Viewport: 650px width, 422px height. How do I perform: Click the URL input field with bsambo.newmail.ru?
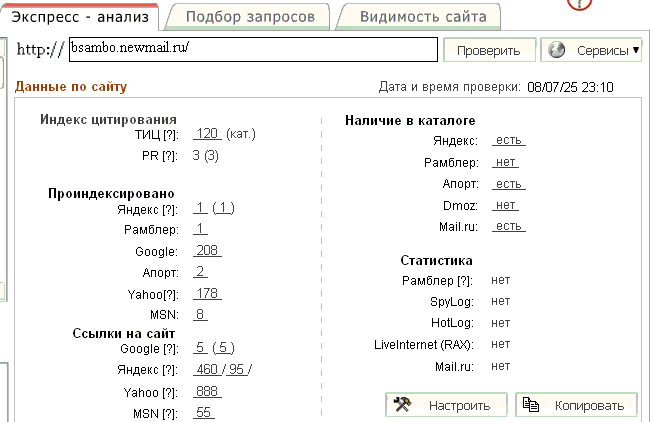pos(253,49)
